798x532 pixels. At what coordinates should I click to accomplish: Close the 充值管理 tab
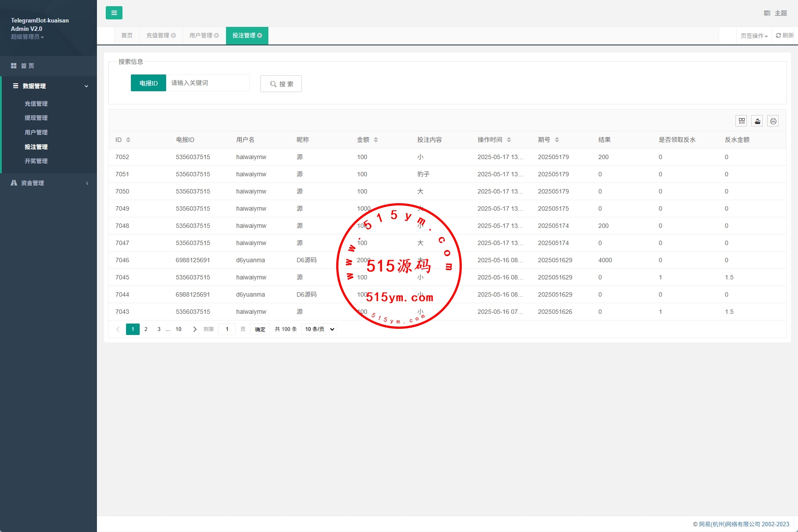[174, 36]
